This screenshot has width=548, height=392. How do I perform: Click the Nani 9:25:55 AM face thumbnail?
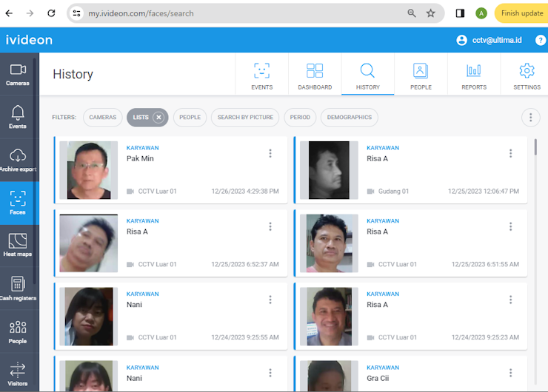click(x=89, y=317)
